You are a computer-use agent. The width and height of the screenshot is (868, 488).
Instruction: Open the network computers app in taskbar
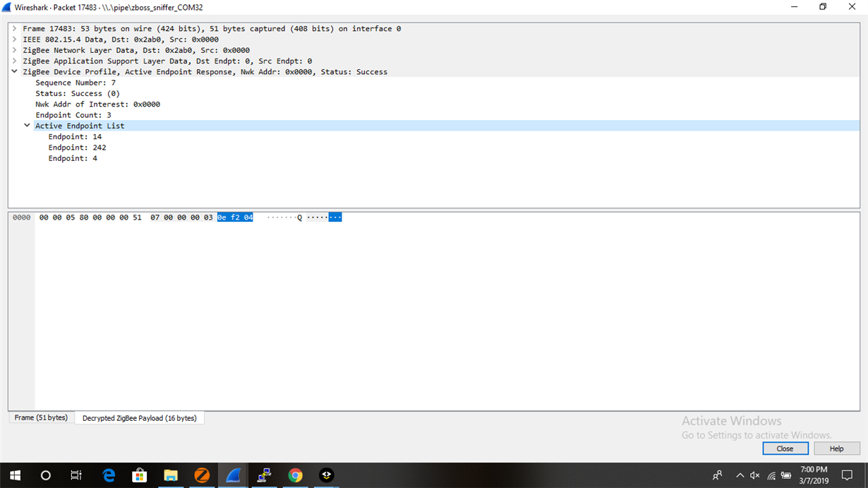pyautogui.click(x=264, y=475)
